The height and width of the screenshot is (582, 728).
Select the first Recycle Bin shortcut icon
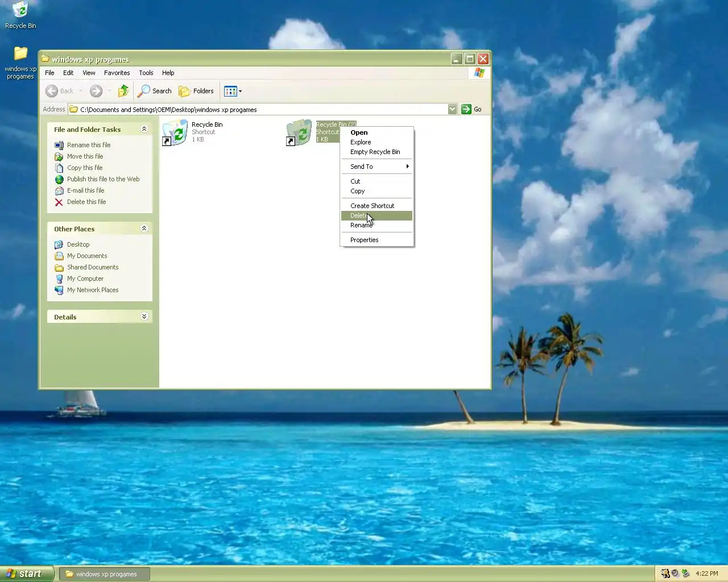pyautogui.click(x=175, y=132)
